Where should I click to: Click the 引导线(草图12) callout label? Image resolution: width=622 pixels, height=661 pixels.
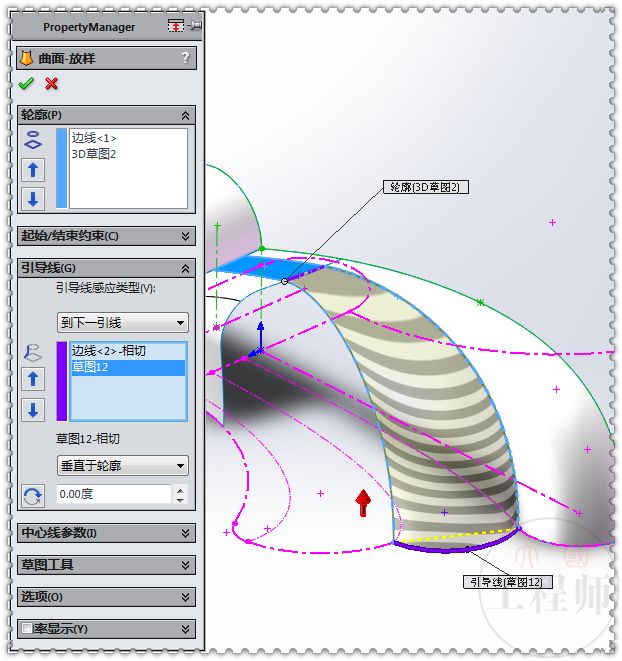508,582
